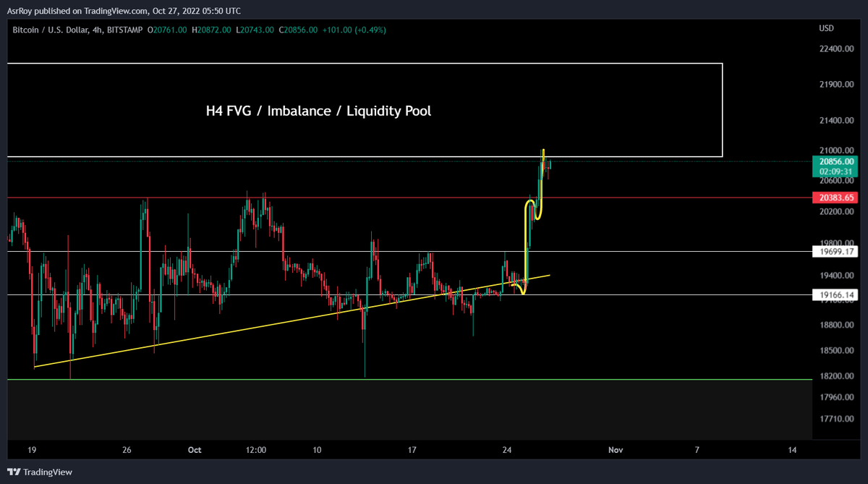The height and width of the screenshot is (484, 868).
Task: Click the 02:09:31 candle countdown timer
Action: (x=835, y=173)
